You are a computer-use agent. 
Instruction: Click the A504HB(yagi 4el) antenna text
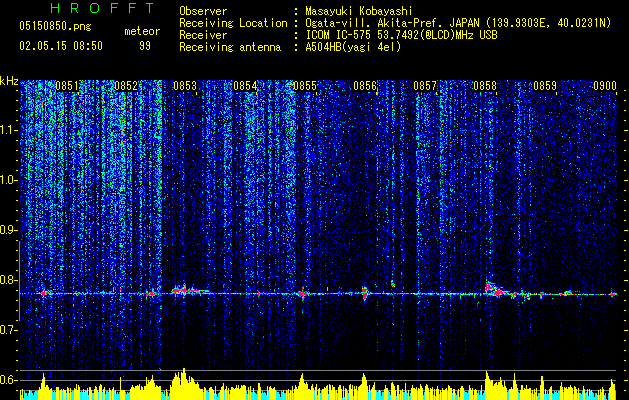tap(353, 47)
